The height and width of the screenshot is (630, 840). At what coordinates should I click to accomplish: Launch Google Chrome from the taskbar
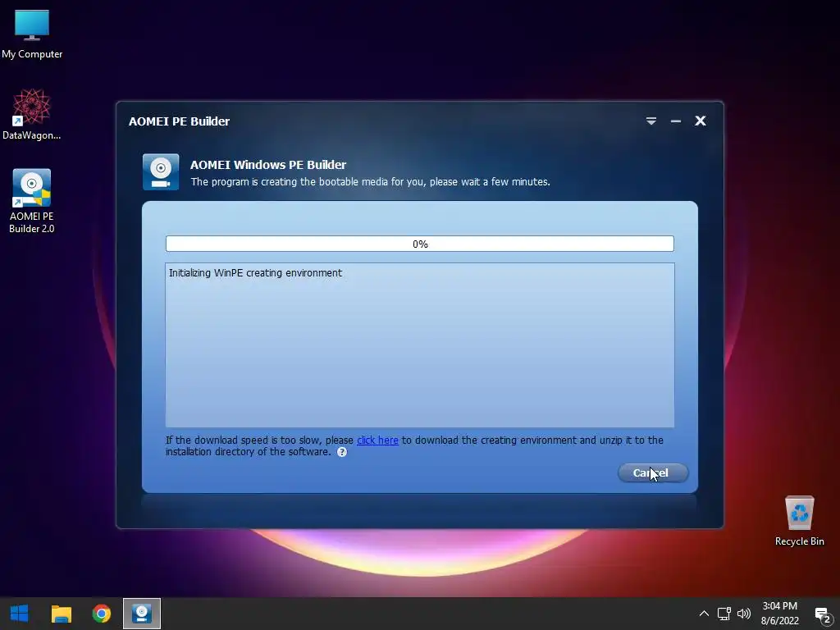[x=101, y=614]
